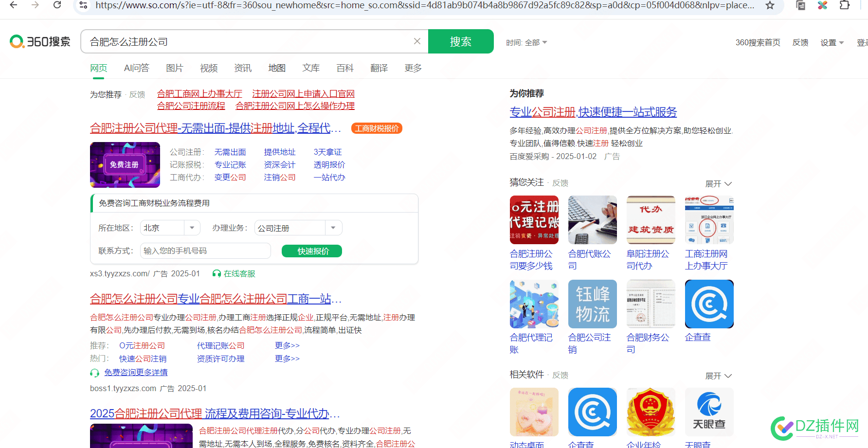
Task: Open suggestion 合肥注册公司网上怎么操作办理
Action: coord(295,106)
